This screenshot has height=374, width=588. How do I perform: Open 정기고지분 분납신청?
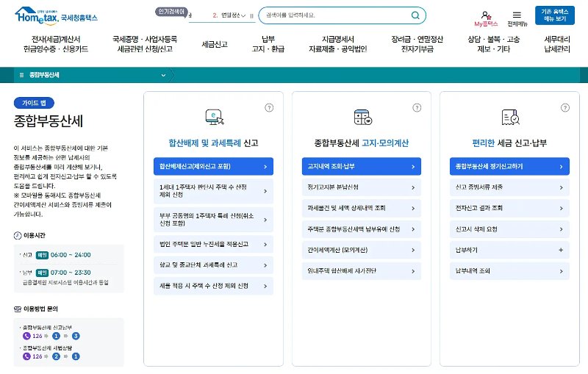click(x=361, y=187)
